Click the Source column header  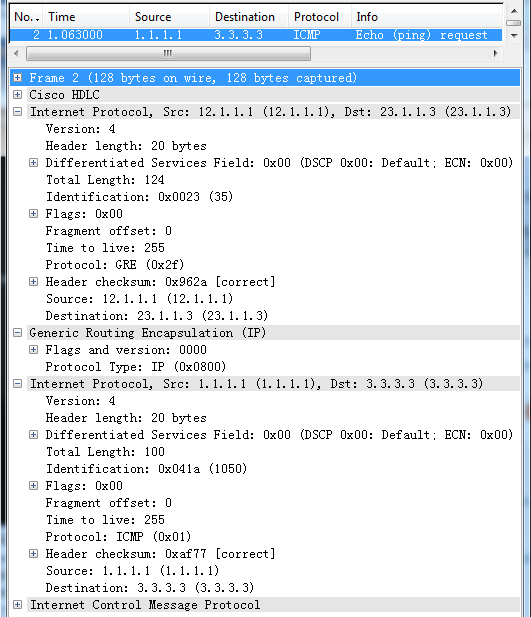tap(169, 17)
